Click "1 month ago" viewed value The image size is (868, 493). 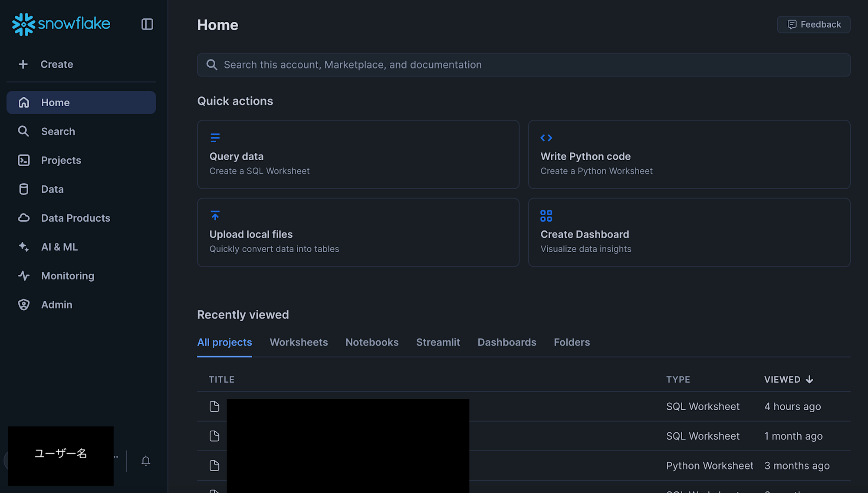coord(793,436)
